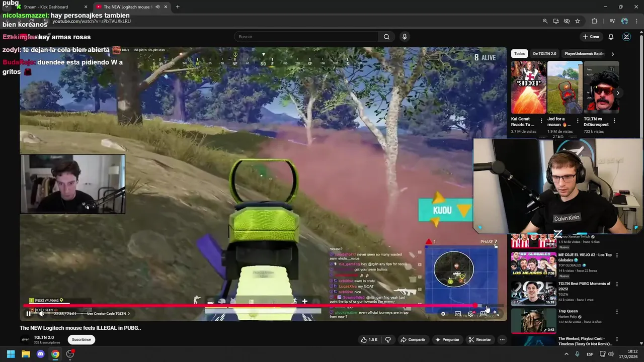Open the Crear menu

pyautogui.click(x=591, y=37)
